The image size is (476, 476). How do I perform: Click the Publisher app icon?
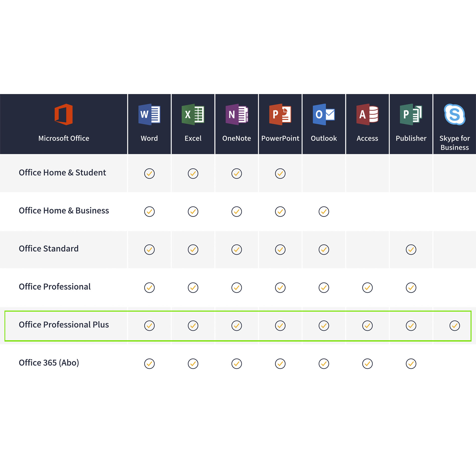(x=411, y=114)
